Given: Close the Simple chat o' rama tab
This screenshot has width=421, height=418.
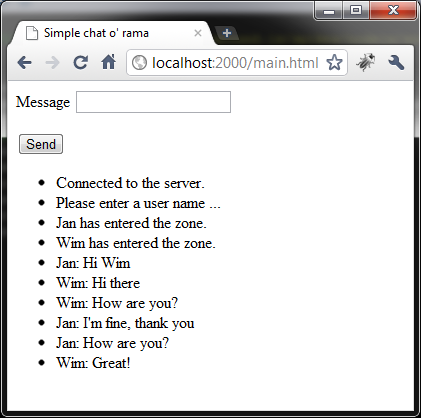Looking at the screenshot, I should pos(198,33).
